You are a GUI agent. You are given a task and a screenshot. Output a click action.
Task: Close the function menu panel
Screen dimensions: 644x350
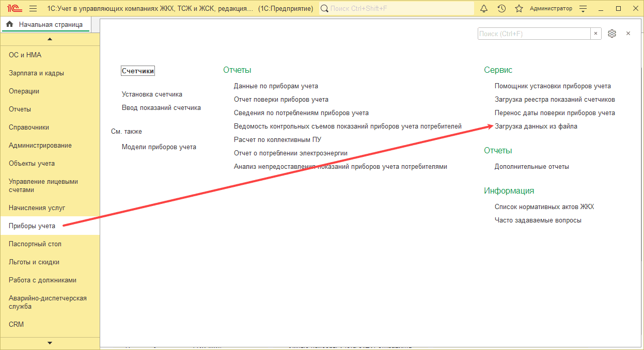click(629, 34)
